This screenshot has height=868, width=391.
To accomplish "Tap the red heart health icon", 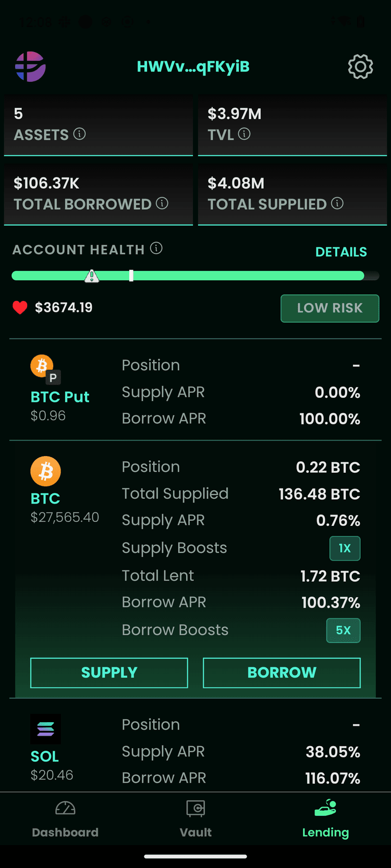I will (20, 308).
